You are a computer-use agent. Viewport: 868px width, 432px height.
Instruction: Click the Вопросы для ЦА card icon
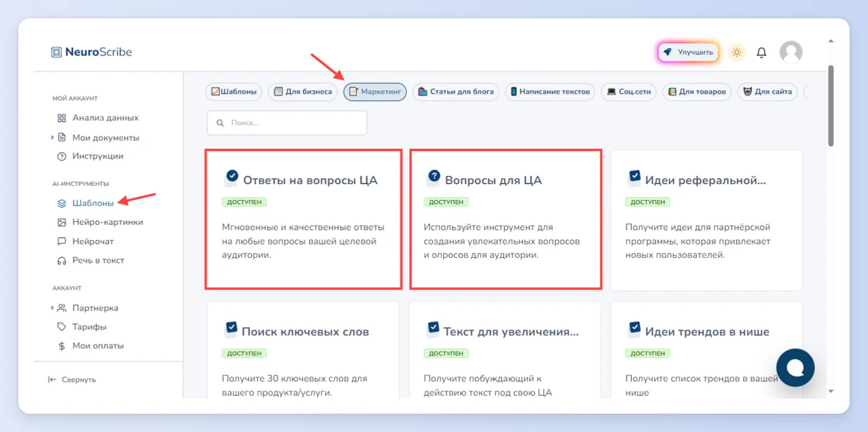tap(433, 178)
